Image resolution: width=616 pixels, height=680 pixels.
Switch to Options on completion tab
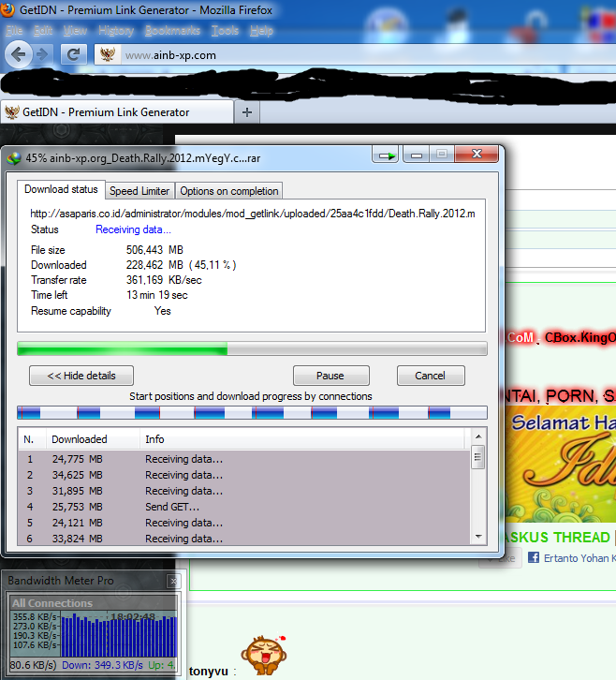(x=228, y=191)
